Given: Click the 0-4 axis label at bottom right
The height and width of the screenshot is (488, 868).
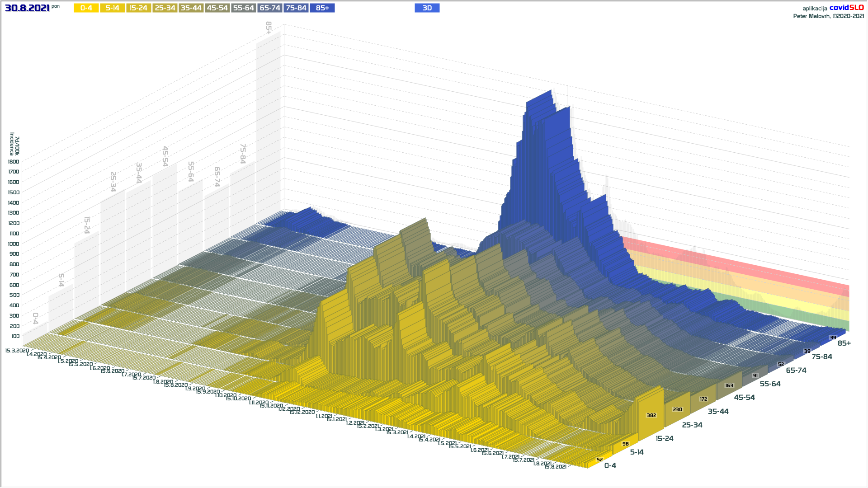Looking at the screenshot, I should point(610,466).
